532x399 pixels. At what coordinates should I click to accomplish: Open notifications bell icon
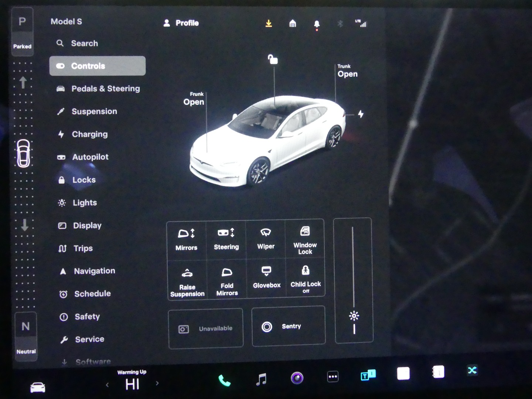(317, 24)
